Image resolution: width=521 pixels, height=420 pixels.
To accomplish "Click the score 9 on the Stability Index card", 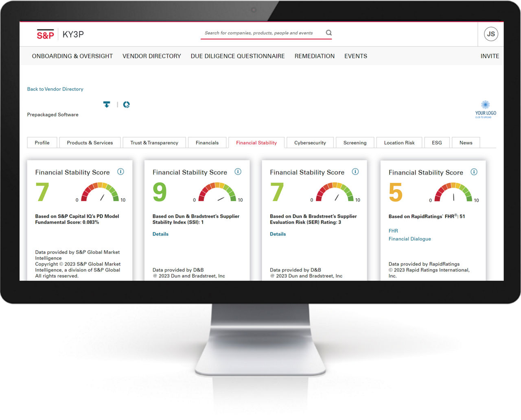I will click(160, 192).
